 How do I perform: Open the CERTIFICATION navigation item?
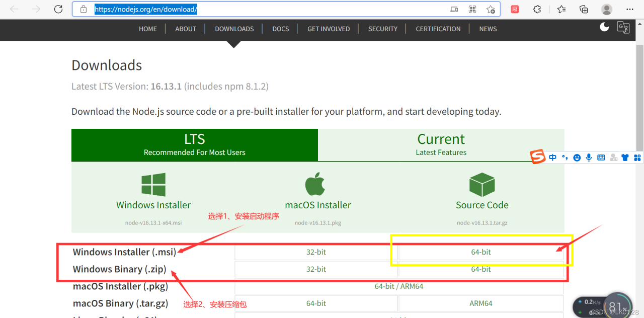coord(438,29)
